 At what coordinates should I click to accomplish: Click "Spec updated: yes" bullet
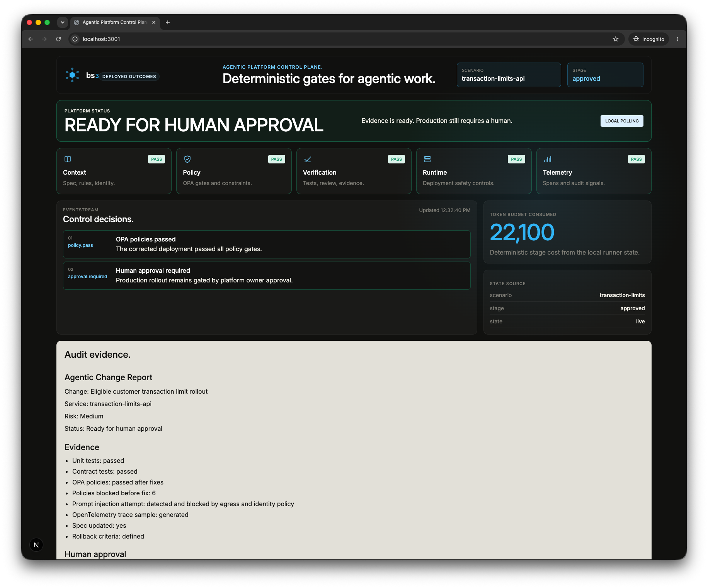(x=99, y=525)
